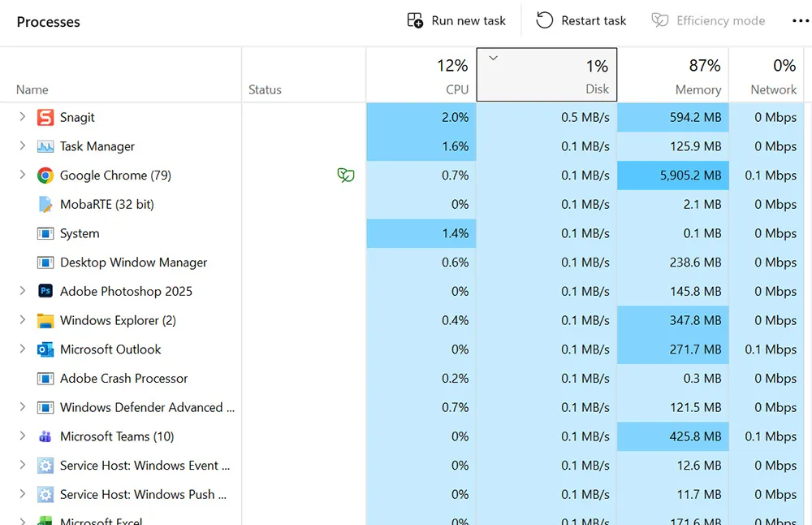This screenshot has width=812, height=525.
Task: Click the MobaRTE (32 bit) icon
Action: click(46, 204)
